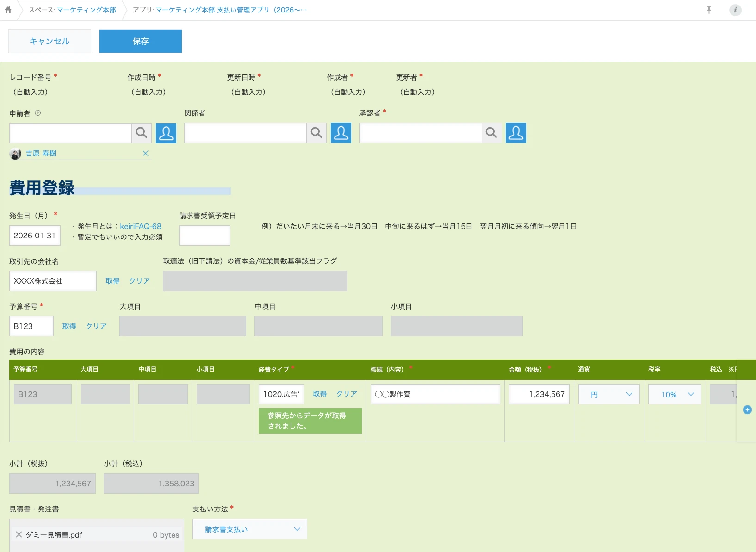The height and width of the screenshot is (552, 756).
Task: Click the 予算番号 B123 input
Action: [31, 326]
